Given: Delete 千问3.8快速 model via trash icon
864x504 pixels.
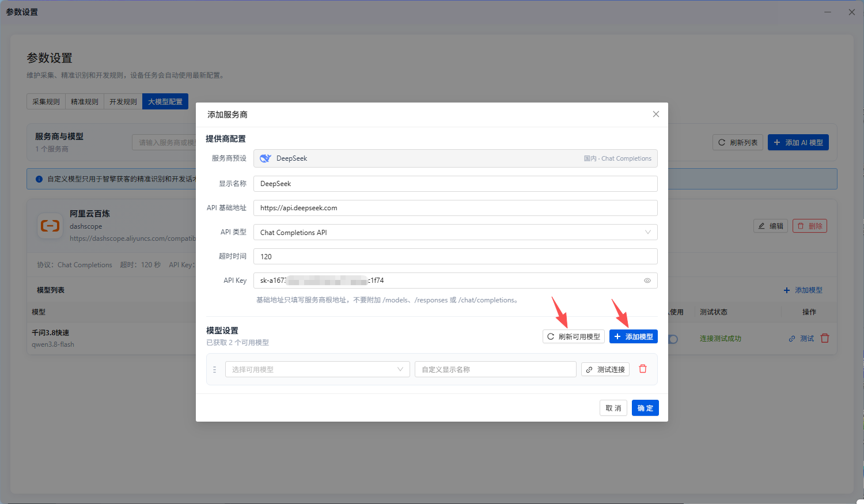Looking at the screenshot, I should click(825, 338).
